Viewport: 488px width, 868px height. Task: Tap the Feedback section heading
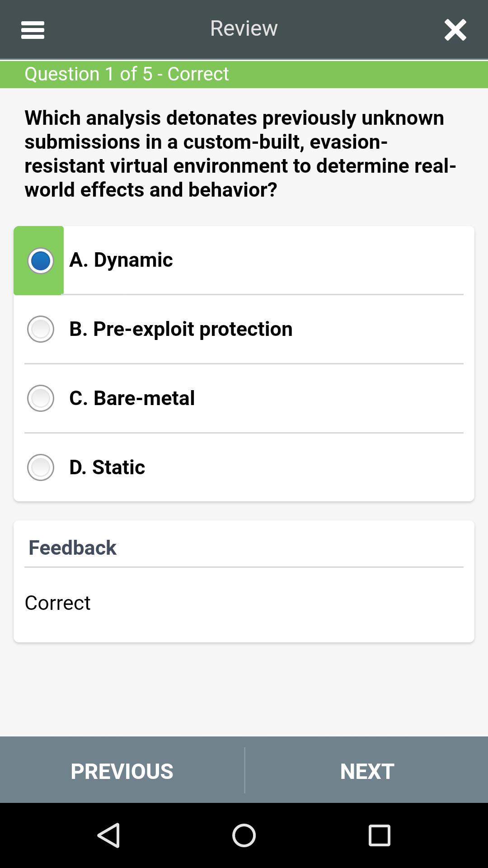pos(72,547)
